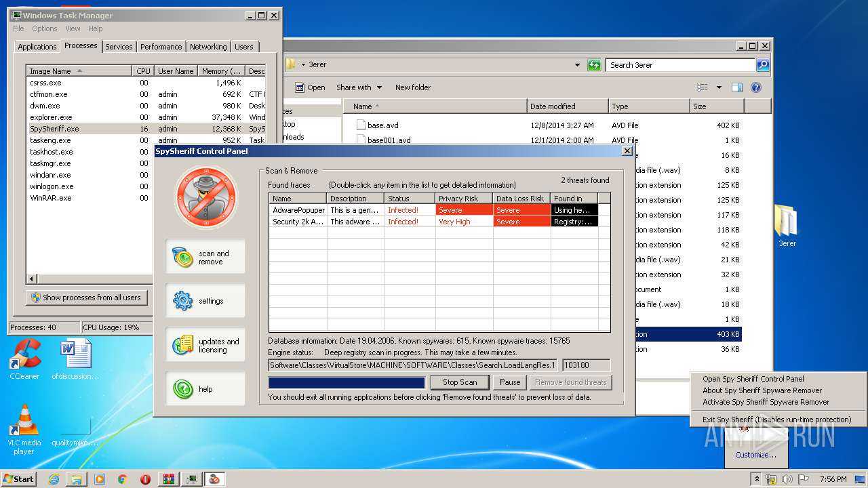Sort Explorer files by Date modified
This screenshot has width=868, height=488.
568,106
